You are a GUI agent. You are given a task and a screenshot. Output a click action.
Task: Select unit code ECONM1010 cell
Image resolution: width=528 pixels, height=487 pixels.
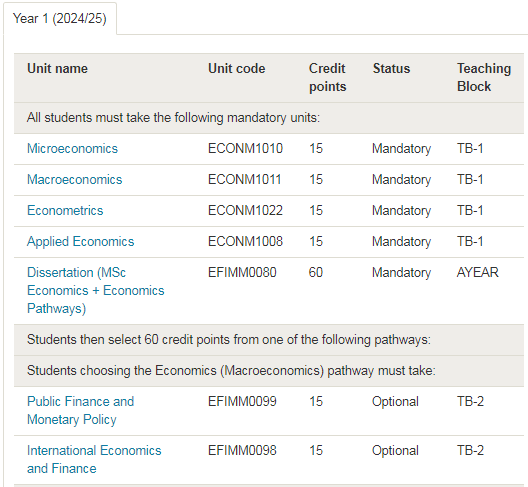[x=245, y=149]
